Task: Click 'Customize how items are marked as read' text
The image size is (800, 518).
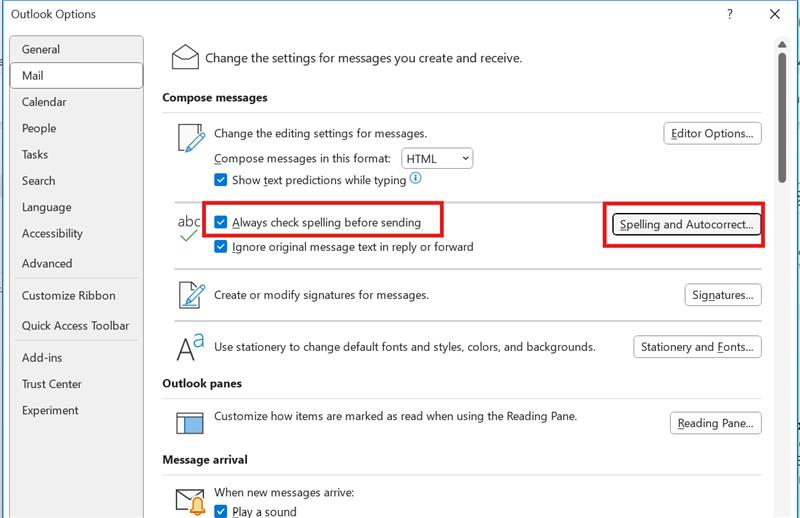Action: [x=395, y=416]
